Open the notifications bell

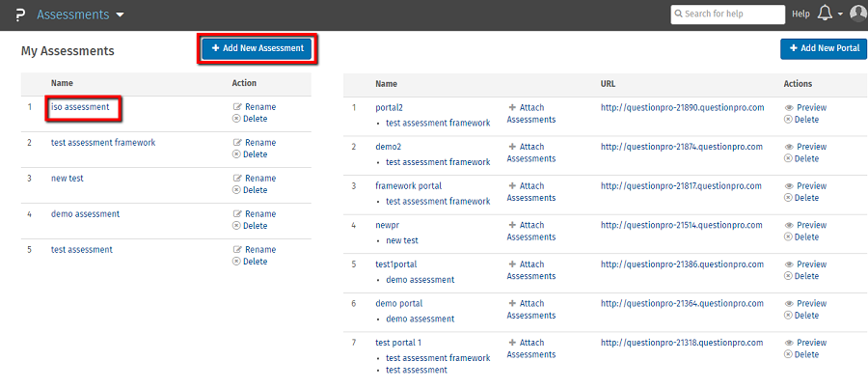[825, 14]
